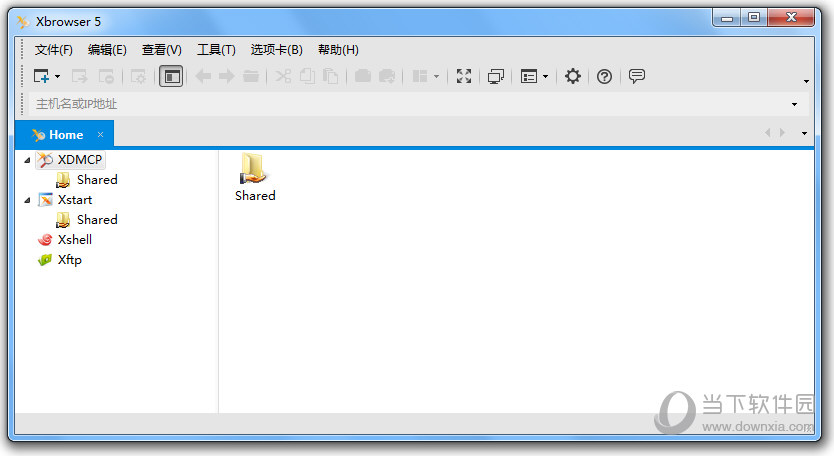Viewport: 834px width, 456px height.
Task: Collapse the XDMCP tree node
Action: [27, 160]
